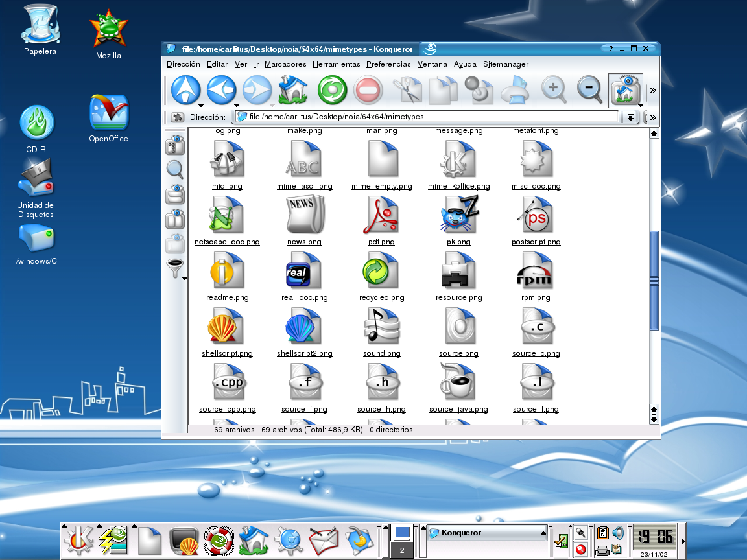Switch to virtual desktop 2 in pager

402,550
